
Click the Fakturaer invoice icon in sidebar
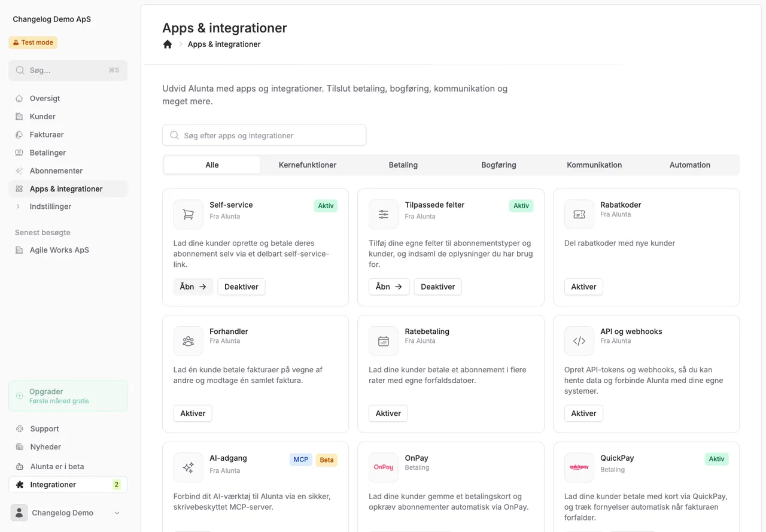click(x=20, y=135)
